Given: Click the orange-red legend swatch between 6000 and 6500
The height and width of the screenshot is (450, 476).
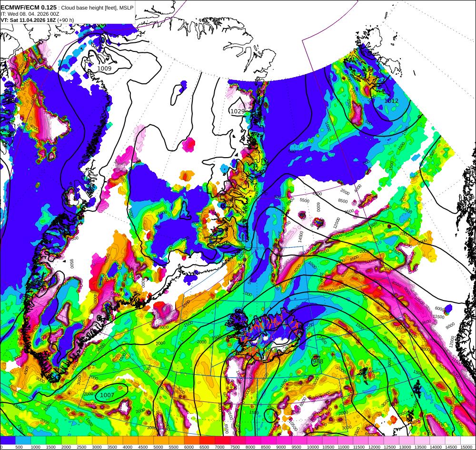Looking at the screenshot, I should click(x=192, y=440).
